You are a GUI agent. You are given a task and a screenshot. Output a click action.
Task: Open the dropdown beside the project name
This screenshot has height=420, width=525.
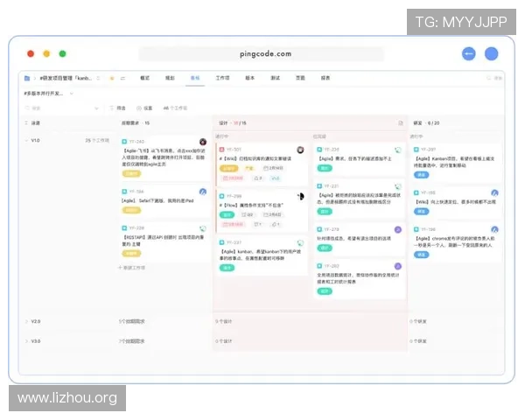click(x=98, y=78)
